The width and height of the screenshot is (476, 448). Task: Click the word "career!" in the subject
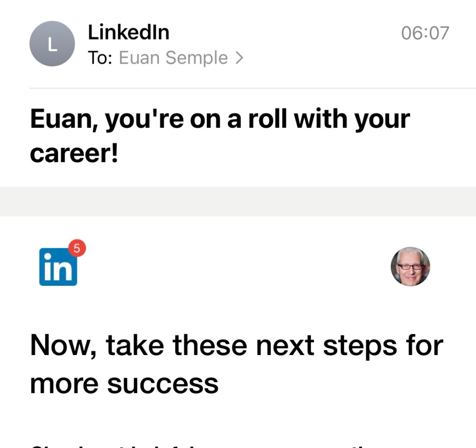coord(74,154)
